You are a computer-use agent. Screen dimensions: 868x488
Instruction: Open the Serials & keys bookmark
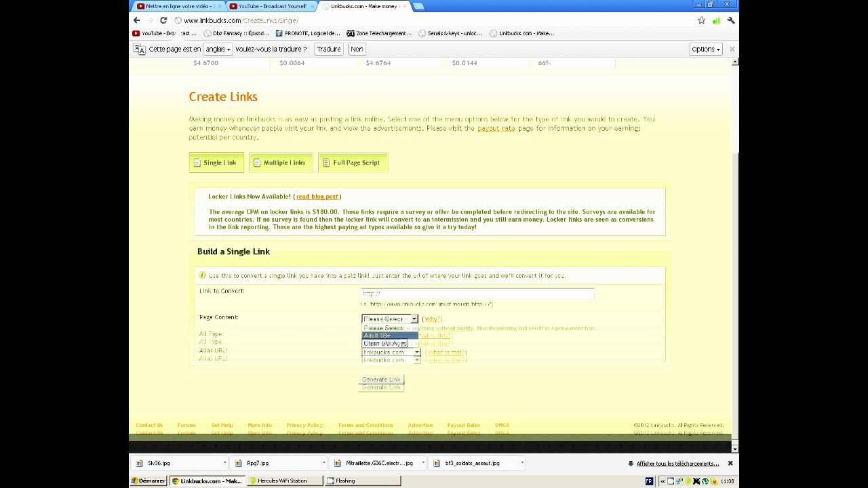[450, 33]
